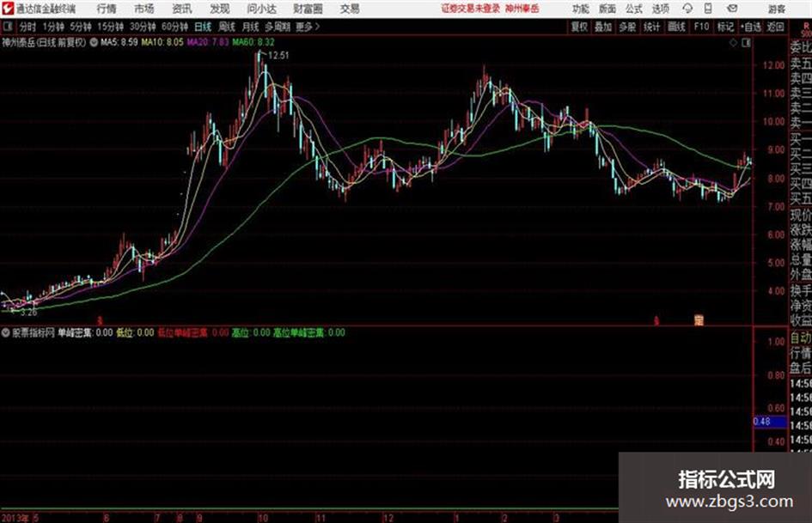Viewport: 812px width, 523px height.
Task: Switch to 5分钟 period
Action: point(80,27)
